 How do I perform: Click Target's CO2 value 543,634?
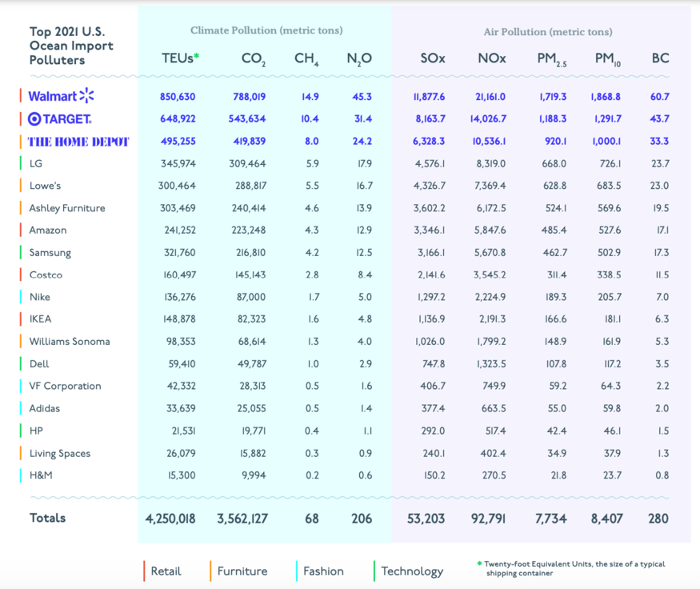249,118
